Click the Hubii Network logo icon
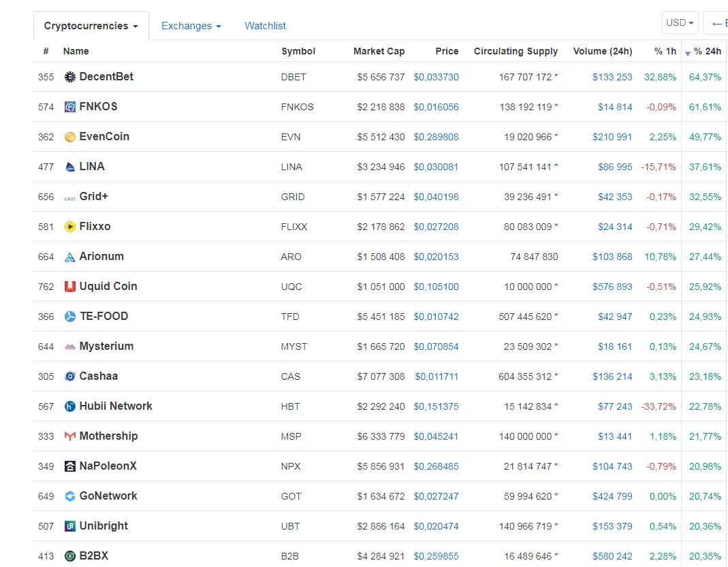This screenshot has height=567, width=728. (x=69, y=407)
